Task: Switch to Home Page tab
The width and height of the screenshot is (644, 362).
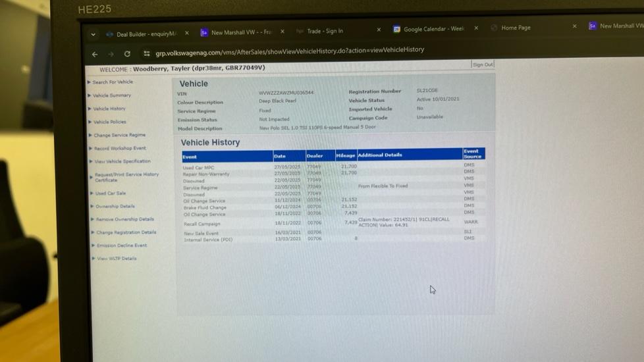Action: point(511,28)
